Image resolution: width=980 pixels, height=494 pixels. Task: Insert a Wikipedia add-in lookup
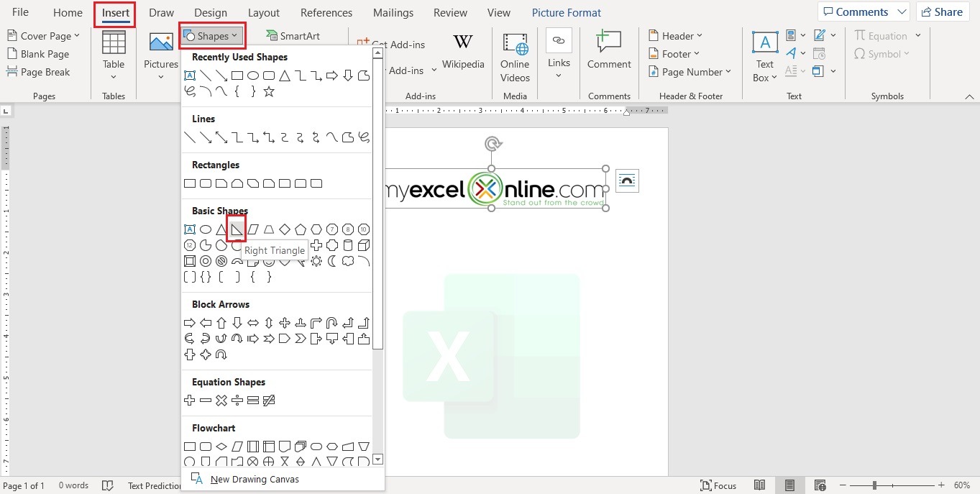(463, 52)
